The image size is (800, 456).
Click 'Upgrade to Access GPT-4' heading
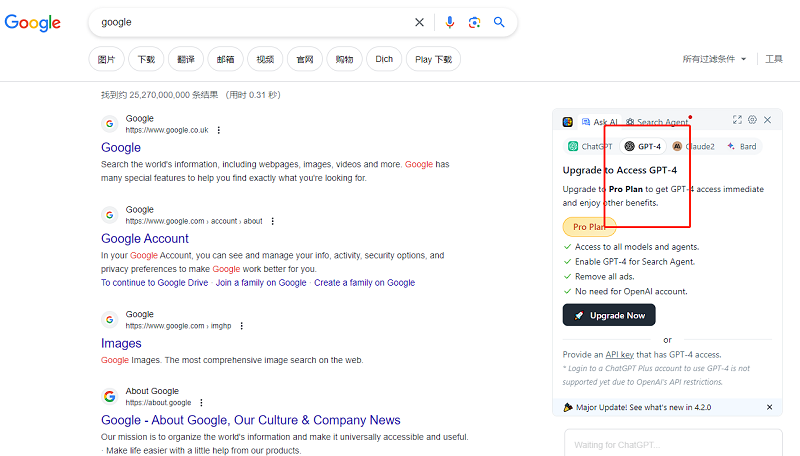tap(620, 170)
